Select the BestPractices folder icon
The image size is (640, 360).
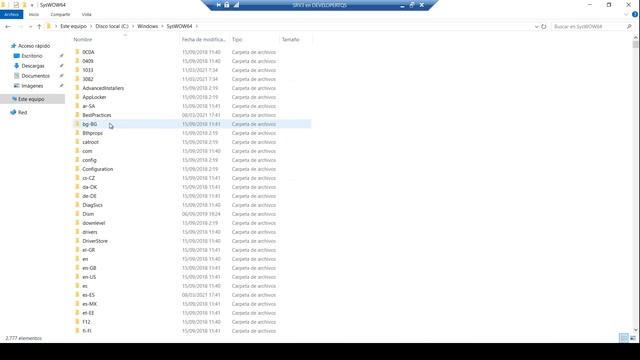tap(77, 115)
